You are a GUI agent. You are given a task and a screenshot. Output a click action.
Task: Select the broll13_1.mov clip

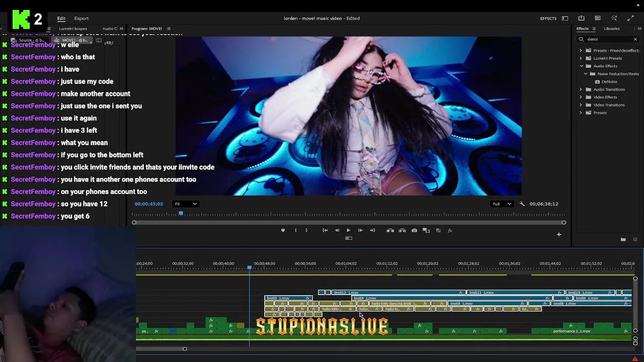590,293
